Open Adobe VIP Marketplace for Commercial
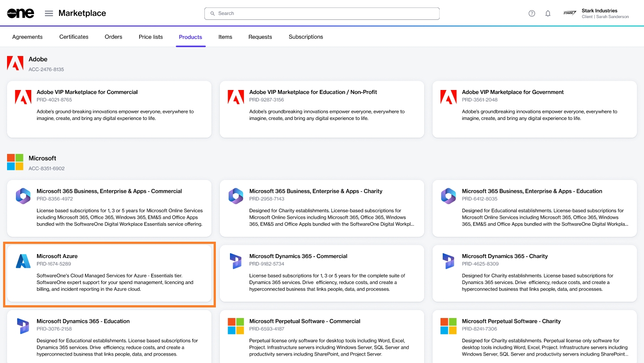 coord(87,92)
